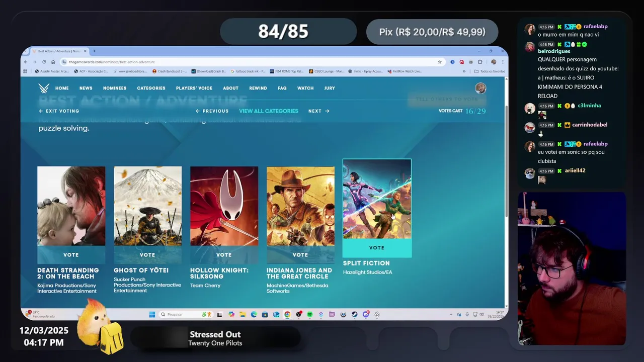
Task: Switch to Chrome on the taskbar
Action: point(287,314)
